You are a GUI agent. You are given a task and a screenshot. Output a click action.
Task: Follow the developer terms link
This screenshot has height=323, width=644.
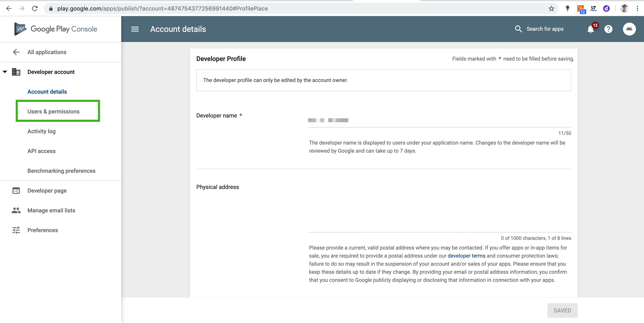coord(466,256)
